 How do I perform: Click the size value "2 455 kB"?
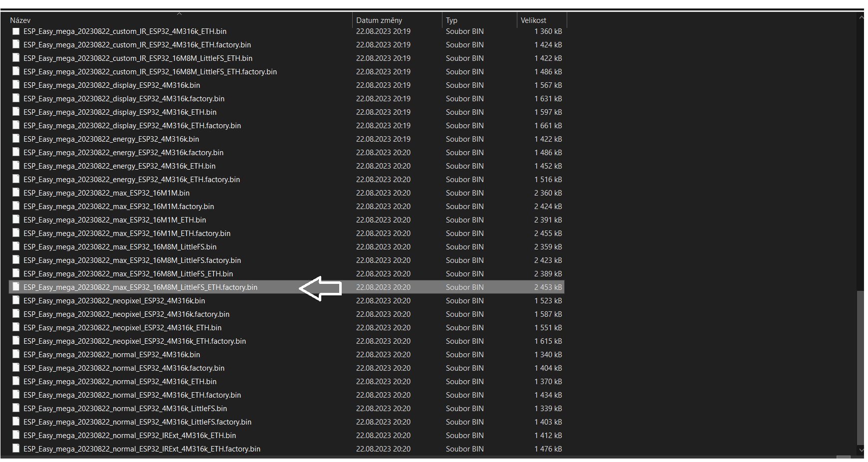tap(548, 233)
